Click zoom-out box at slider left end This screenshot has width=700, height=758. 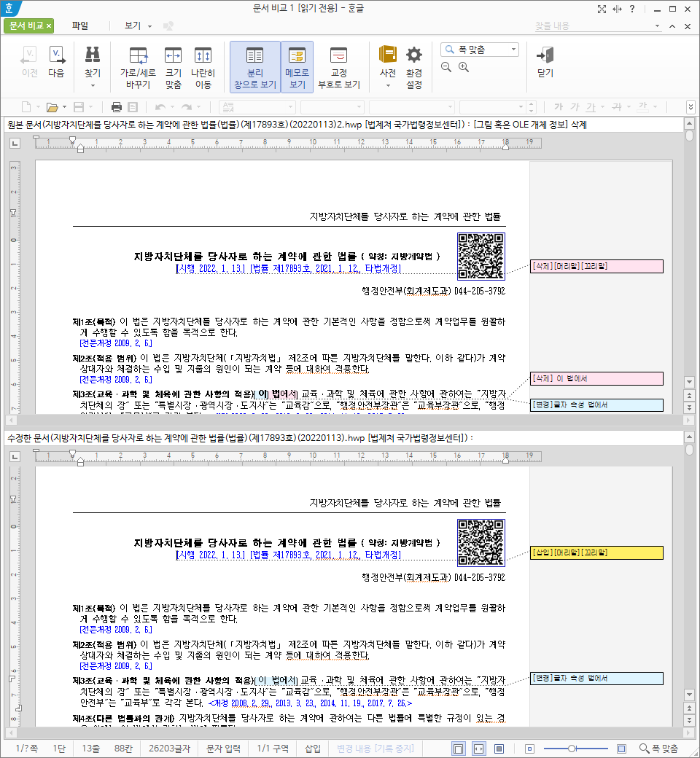click(x=529, y=749)
